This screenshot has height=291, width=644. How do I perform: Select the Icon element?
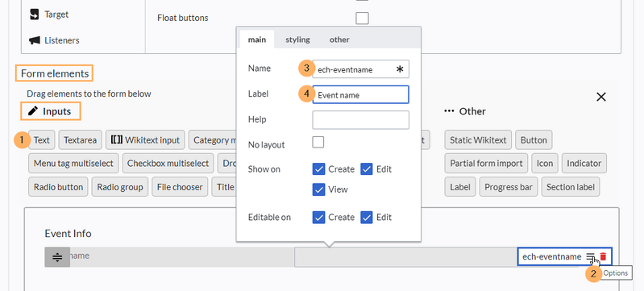(x=545, y=163)
